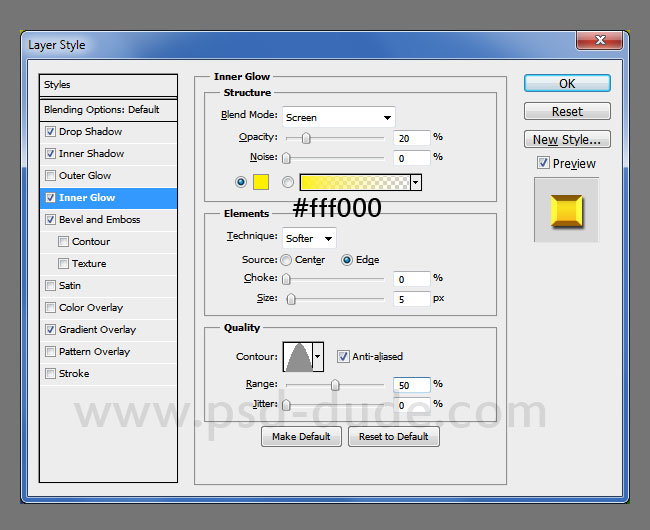Viewport: 650px width, 530px height.
Task: Toggle the Preview checkbox
Action: point(543,163)
